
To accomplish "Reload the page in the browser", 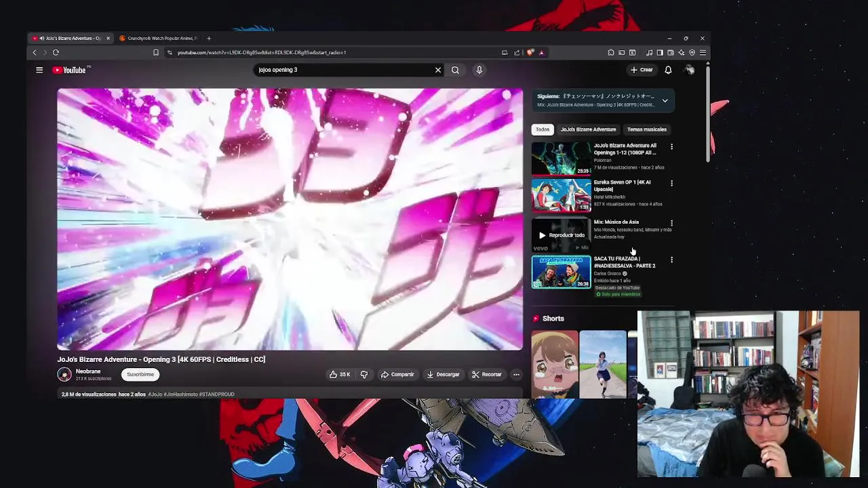I will pos(56,52).
